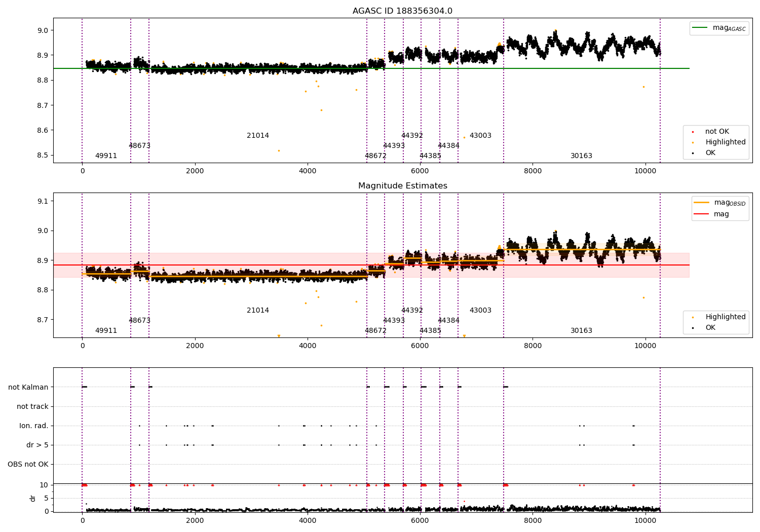Click the black 'OK' marker in top legend
The height and width of the screenshot is (532, 760).
693,153
